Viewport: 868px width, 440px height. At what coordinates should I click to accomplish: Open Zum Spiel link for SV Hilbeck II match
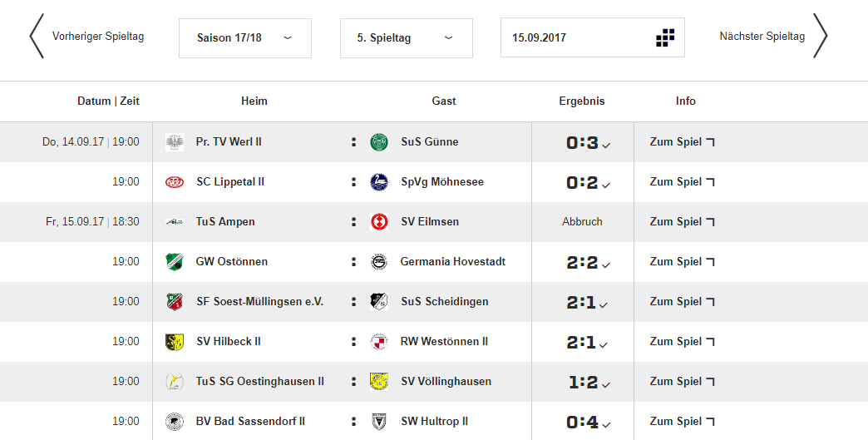pos(682,342)
